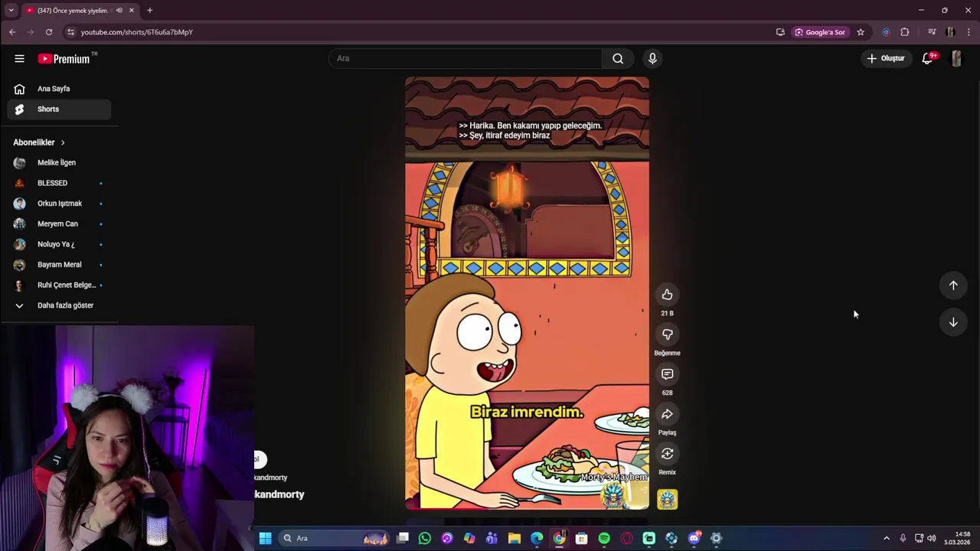Open the YouTube hamburger guide menu
This screenshot has width=980, height=551.
(x=19, y=58)
